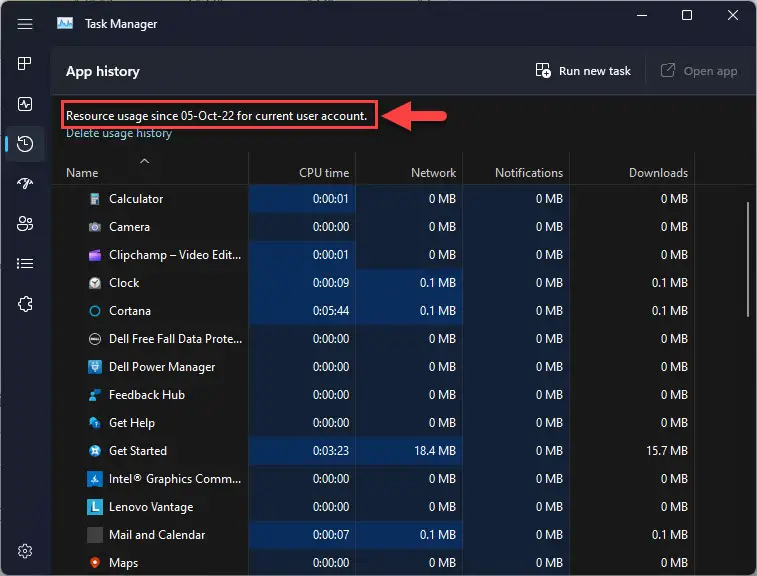Select the Cortana row name
Viewport: 757px width, 576px height.
pos(130,311)
